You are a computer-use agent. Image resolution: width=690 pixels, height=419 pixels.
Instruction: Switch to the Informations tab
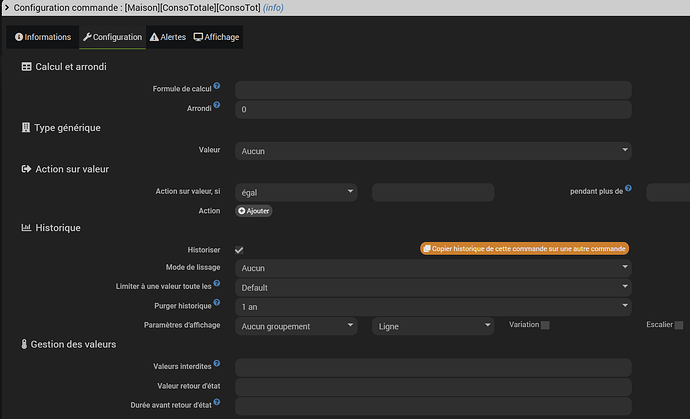[x=43, y=37]
